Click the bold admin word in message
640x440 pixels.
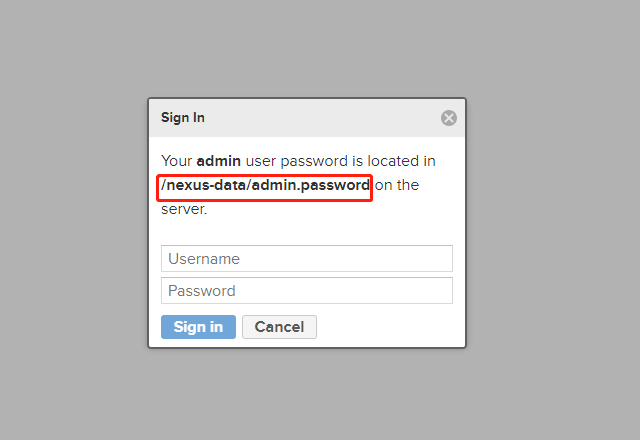click(x=218, y=161)
